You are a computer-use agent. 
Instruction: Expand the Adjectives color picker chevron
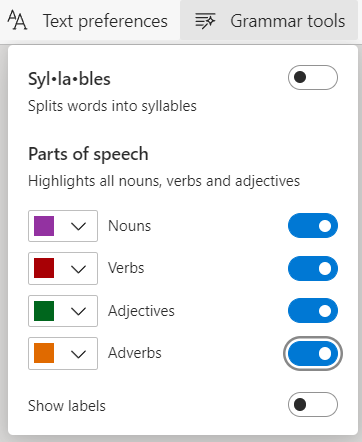click(x=79, y=311)
